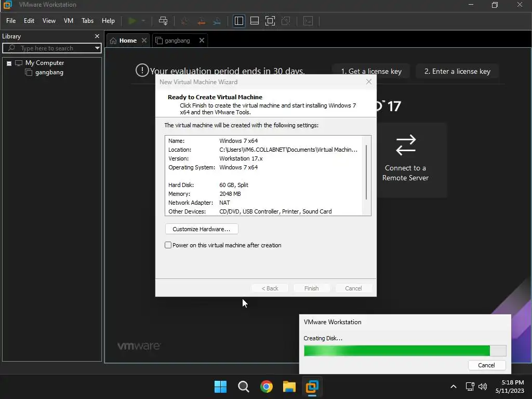Close the New Virtual Machine Wizard

click(369, 82)
